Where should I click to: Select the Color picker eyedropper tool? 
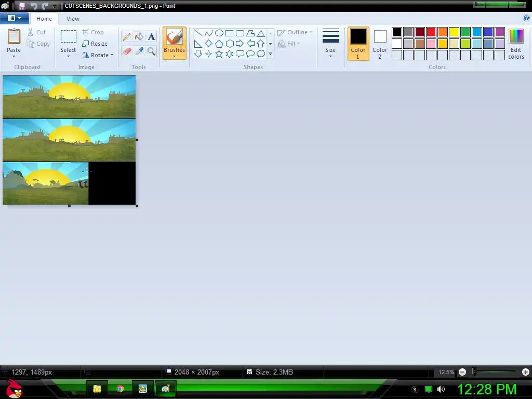click(x=139, y=51)
